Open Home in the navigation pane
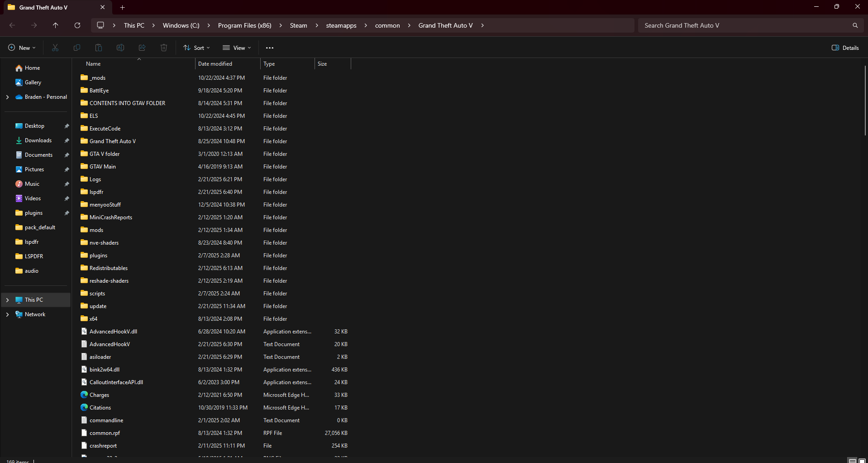The width and height of the screenshot is (868, 463). (32, 68)
